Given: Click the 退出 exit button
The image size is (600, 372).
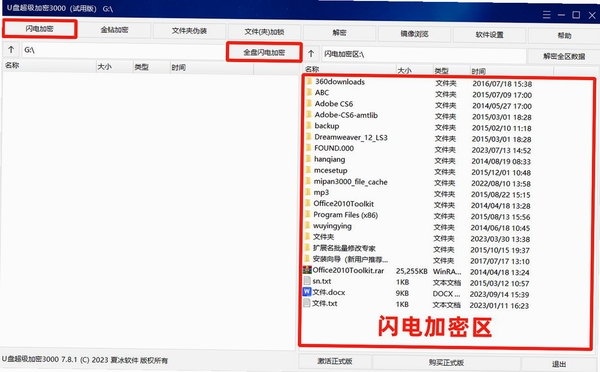Looking at the screenshot, I should [x=559, y=364].
